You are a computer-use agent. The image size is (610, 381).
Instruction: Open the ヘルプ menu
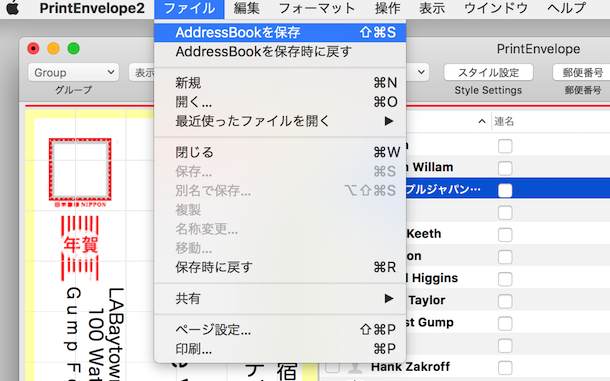(566, 8)
